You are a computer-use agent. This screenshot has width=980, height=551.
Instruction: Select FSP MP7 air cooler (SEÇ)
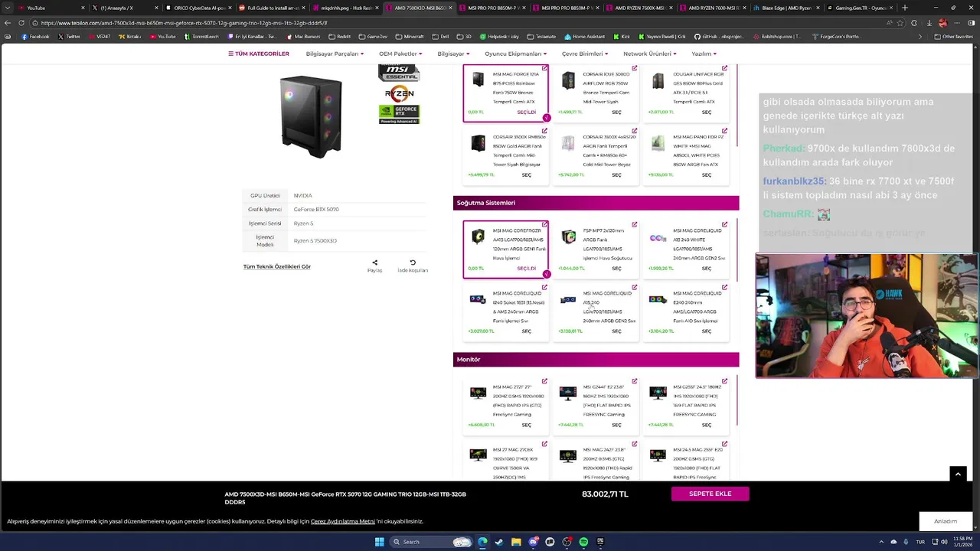click(x=616, y=269)
